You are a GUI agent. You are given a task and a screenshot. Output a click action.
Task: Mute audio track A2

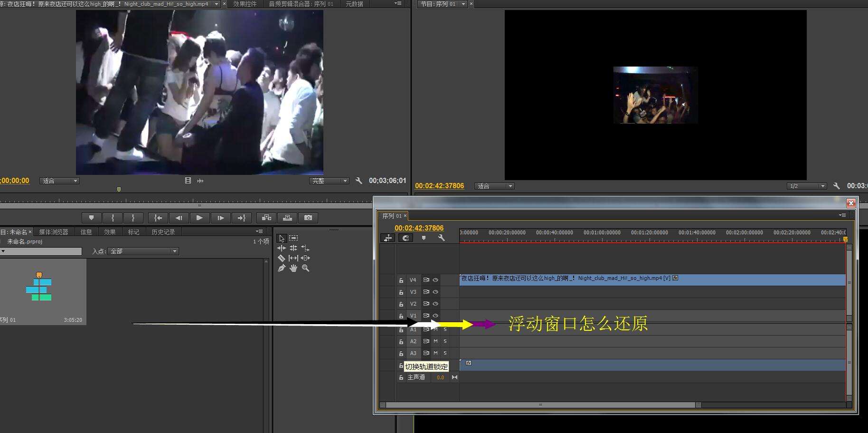pyautogui.click(x=435, y=341)
